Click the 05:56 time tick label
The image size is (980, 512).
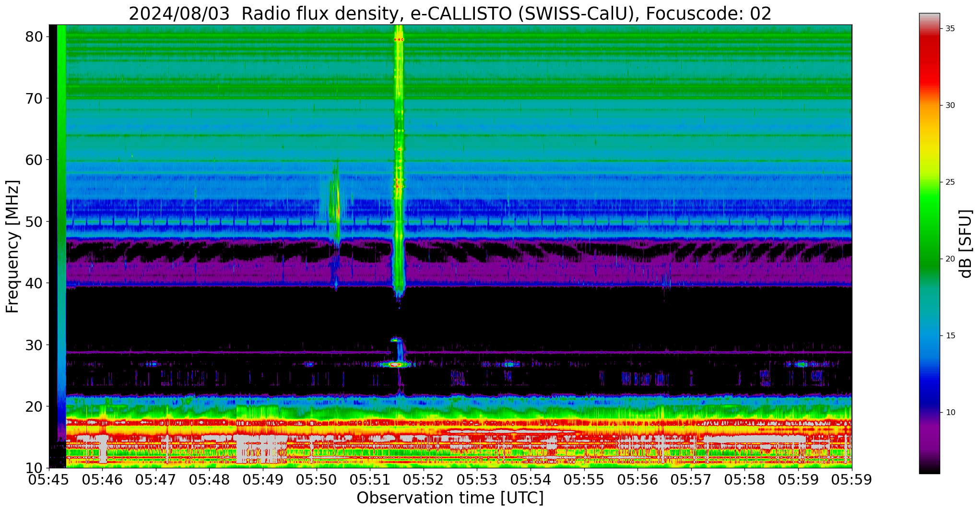point(638,480)
